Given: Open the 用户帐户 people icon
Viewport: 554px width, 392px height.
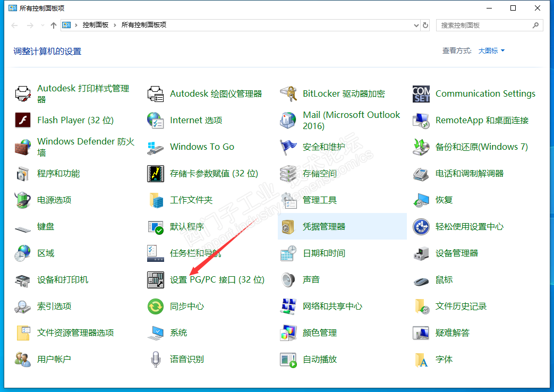Looking at the screenshot, I should click(23, 359).
